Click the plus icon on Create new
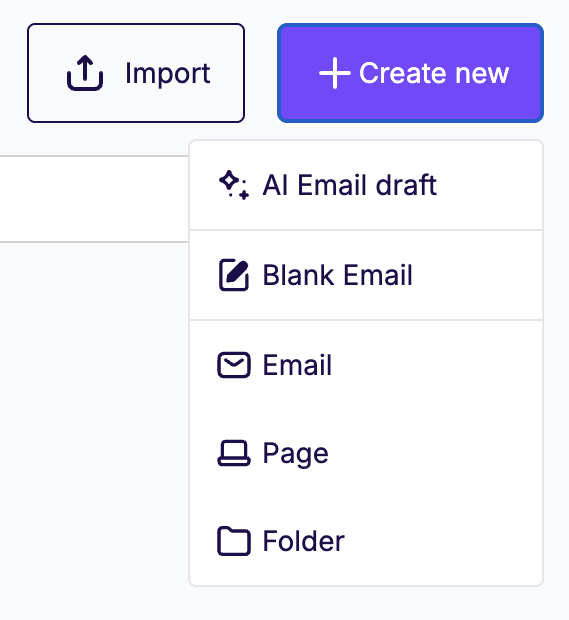 (x=335, y=73)
